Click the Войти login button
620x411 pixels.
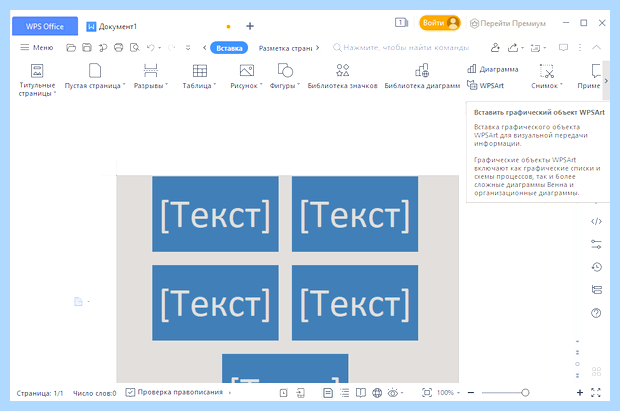pyautogui.click(x=440, y=23)
